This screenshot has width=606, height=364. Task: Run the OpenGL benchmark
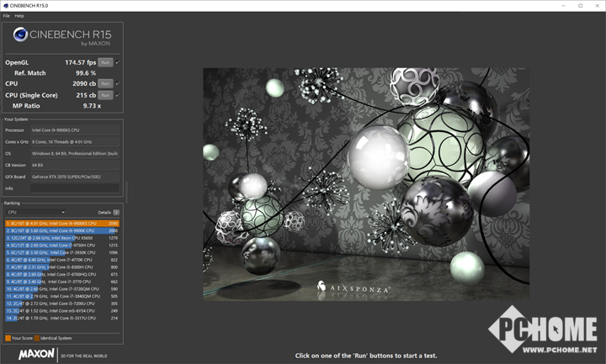[105, 62]
